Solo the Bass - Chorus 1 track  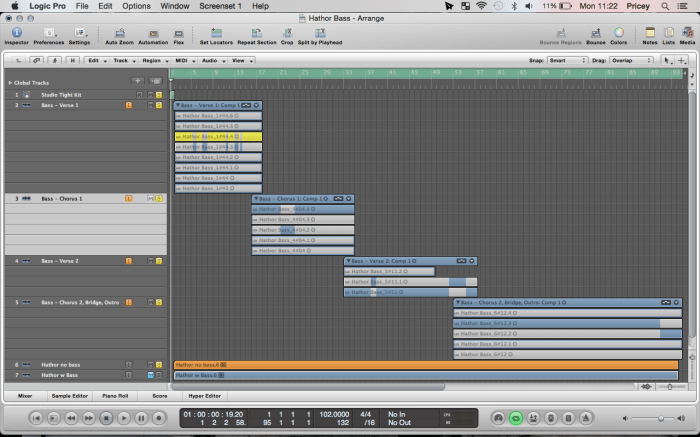tap(158, 199)
